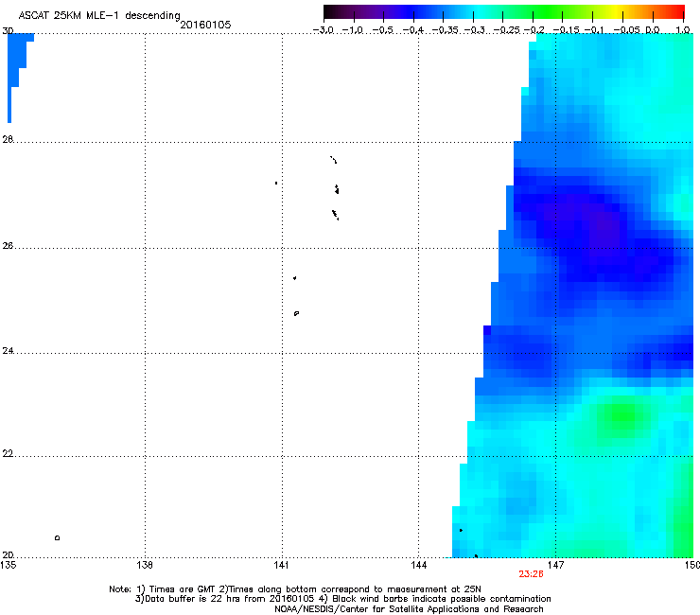This screenshot has width=700, height=615.
Task: Click the "-3.0" color scale label
Action: pos(323,30)
